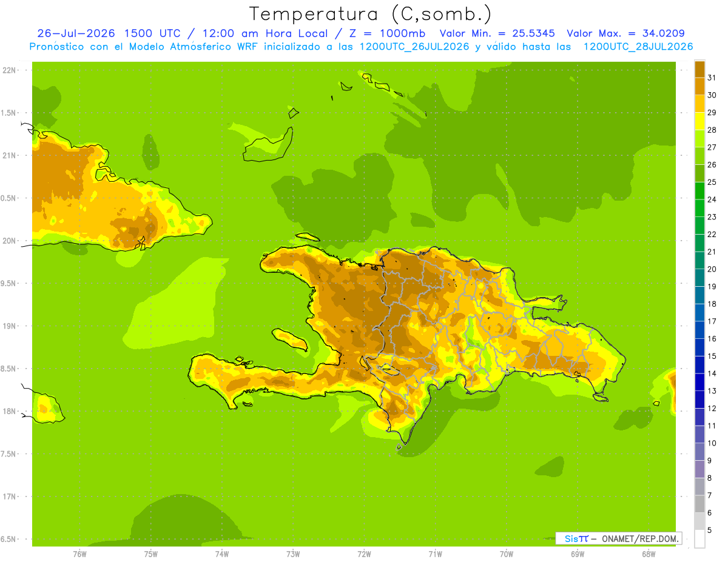Select the '26-Jul-2026 1500 UTC' timestamp text
Image resolution: width=728 pixels, height=562 pixels.
click(109, 33)
